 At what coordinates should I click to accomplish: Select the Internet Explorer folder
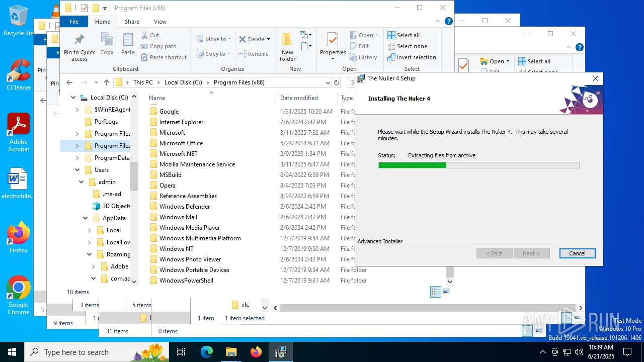coord(181,122)
